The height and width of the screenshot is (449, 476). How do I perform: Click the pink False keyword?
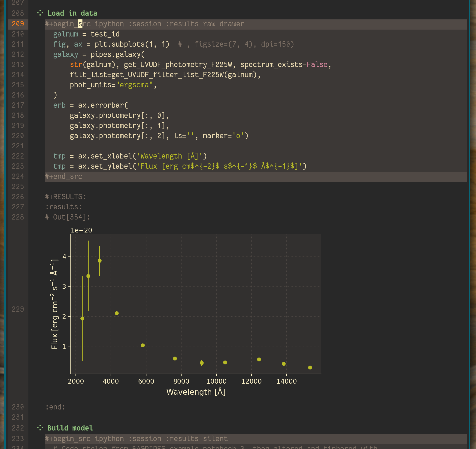317,65
